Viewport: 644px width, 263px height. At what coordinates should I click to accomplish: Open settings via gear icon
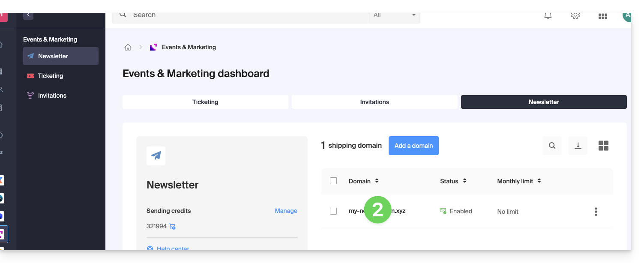575,15
